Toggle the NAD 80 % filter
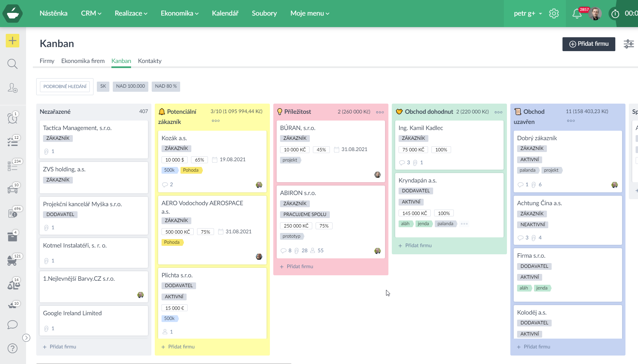638x364 pixels. [x=166, y=86]
